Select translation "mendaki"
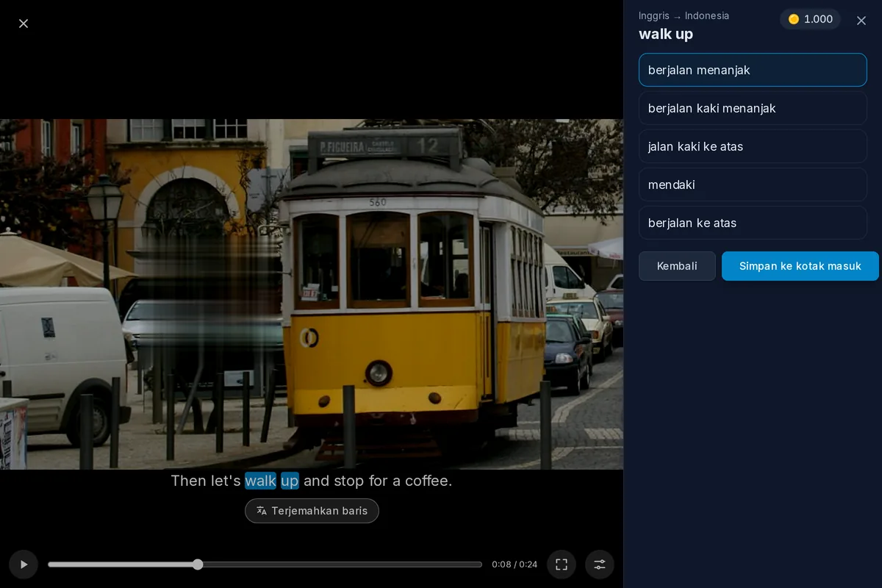 [753, 184]
